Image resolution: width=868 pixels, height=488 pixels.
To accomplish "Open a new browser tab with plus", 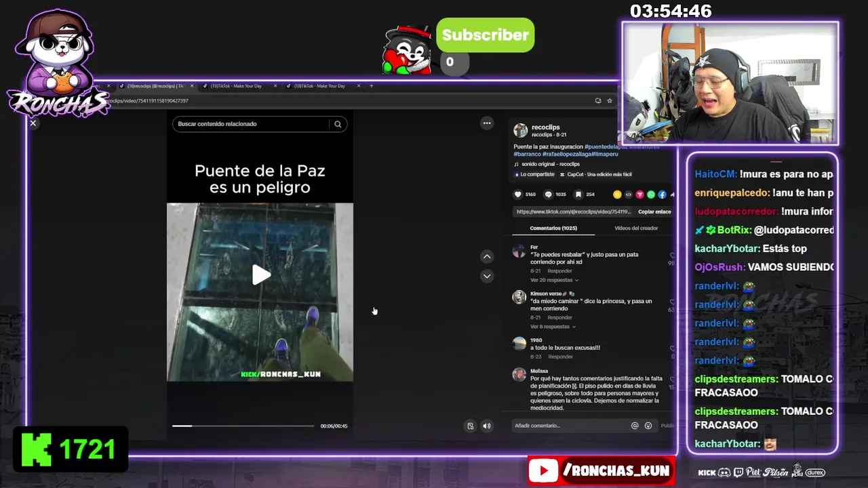I will (371, 86).
